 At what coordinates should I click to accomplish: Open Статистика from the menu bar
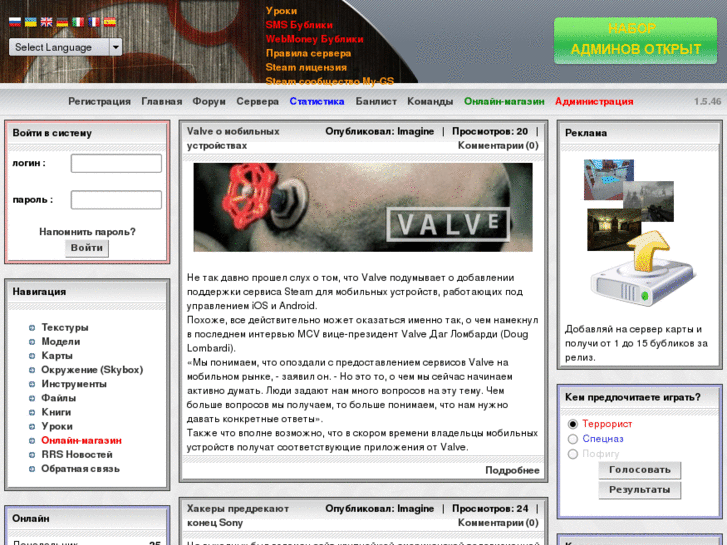click(x=317, y=101)
